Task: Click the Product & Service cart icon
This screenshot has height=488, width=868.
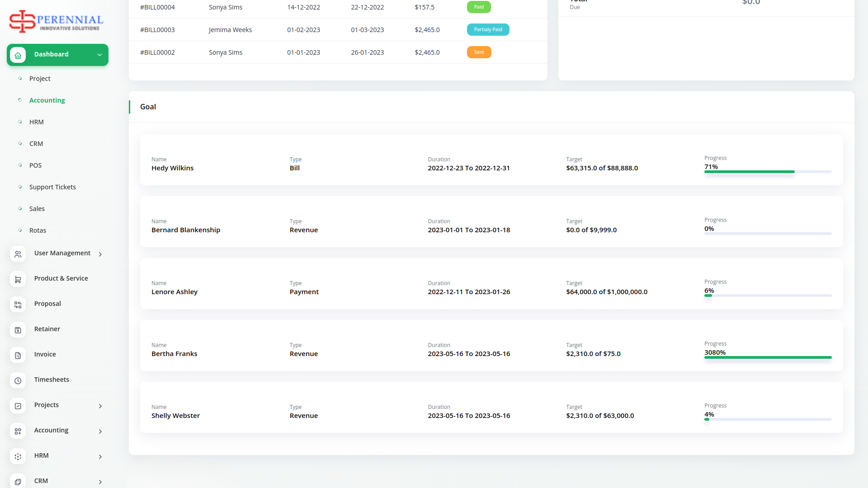Action: (x=18, y=280)
